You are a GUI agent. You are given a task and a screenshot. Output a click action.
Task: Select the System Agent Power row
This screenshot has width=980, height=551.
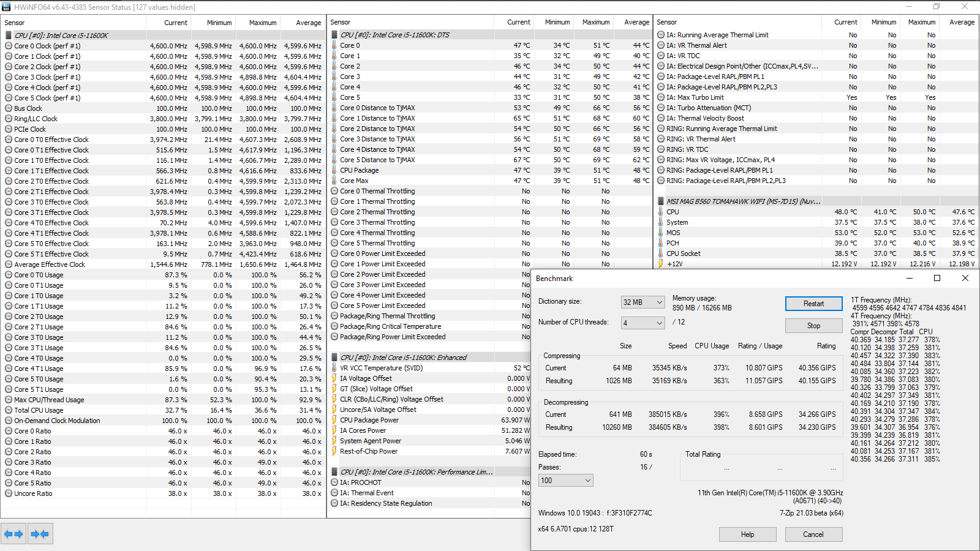coord(429,441)
